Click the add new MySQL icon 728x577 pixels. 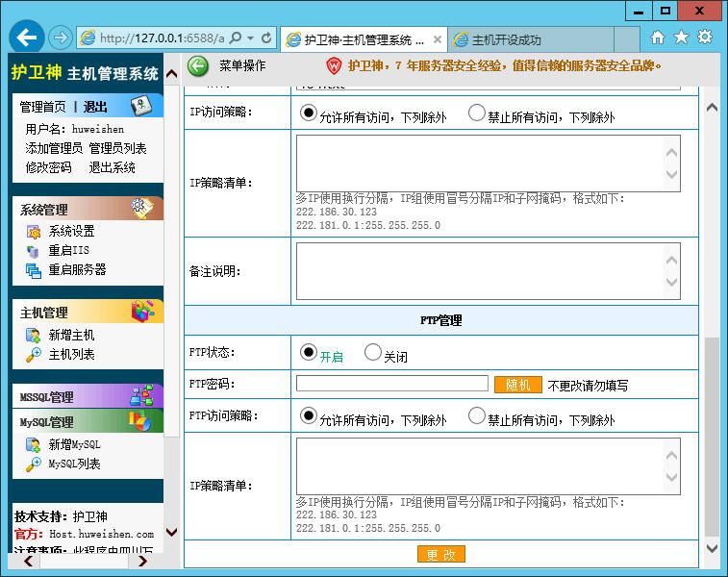pos(33,444)
